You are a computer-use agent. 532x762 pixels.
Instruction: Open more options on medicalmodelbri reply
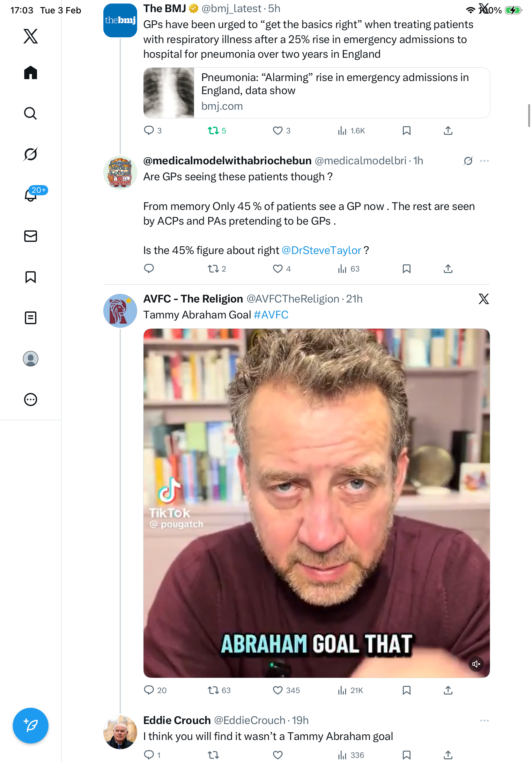[x=484, y=161]
